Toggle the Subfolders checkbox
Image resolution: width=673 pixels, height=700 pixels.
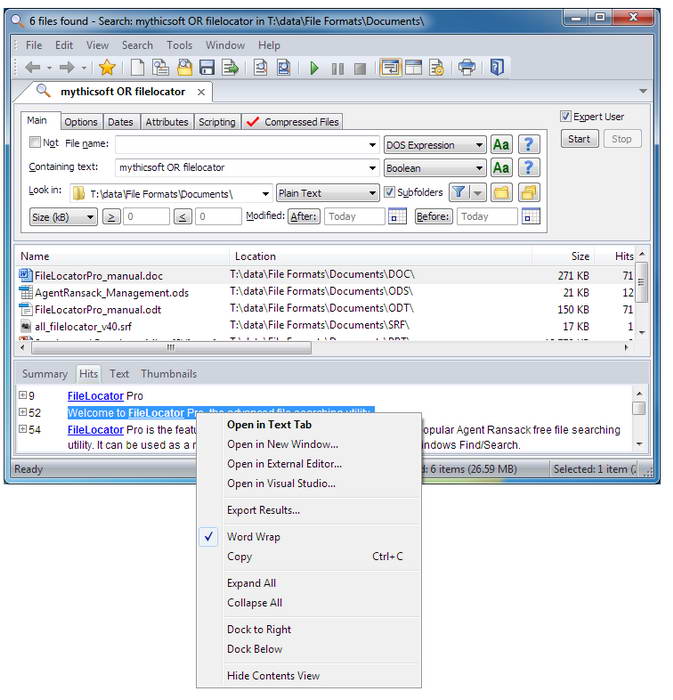389,192
